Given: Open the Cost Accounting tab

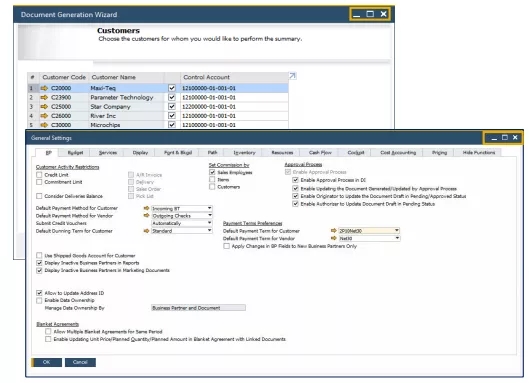Looking at the screenshot, I should point(398,153).
